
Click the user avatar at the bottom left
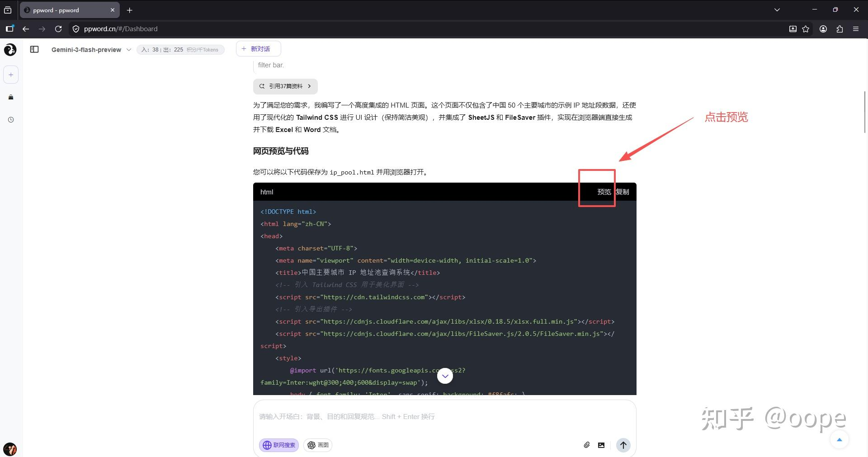pyautogui.click(x=10, y=449)
